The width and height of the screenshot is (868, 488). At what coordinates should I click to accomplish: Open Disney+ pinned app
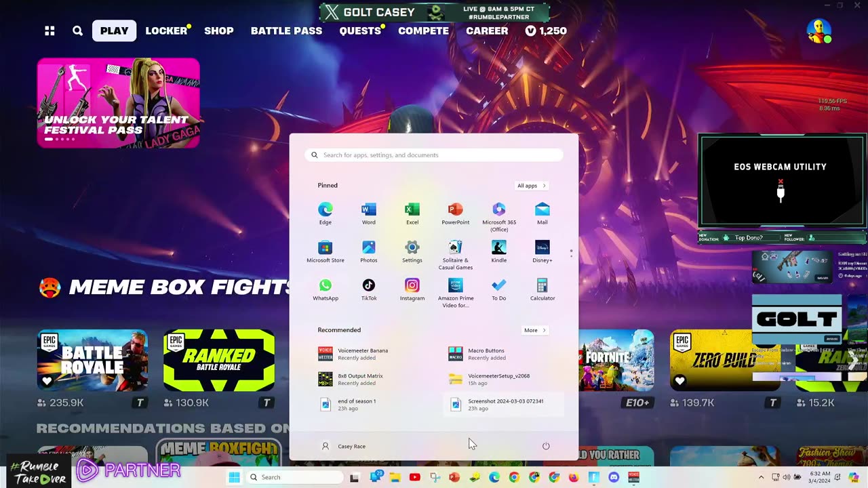point(542,251)
